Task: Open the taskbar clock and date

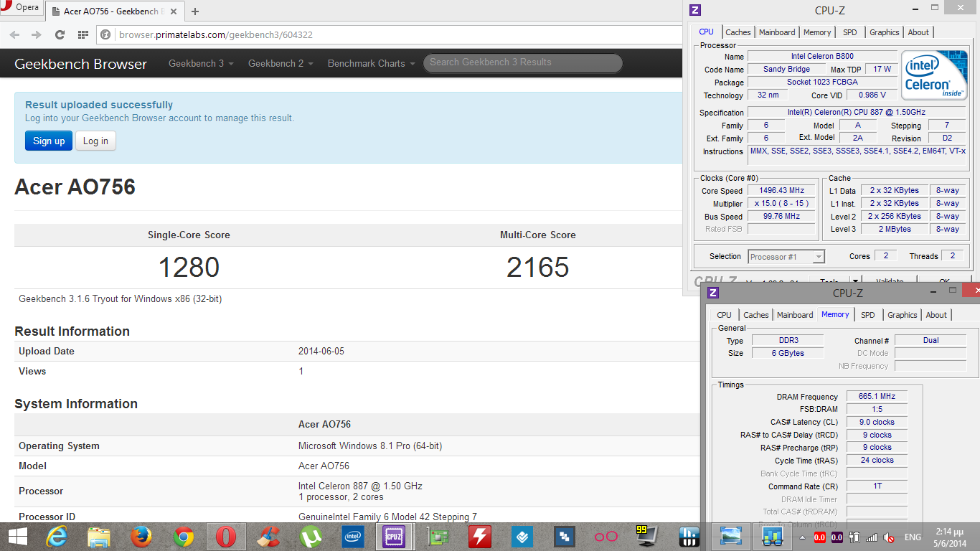Action: pyautogui.click(x=951, y=537)
